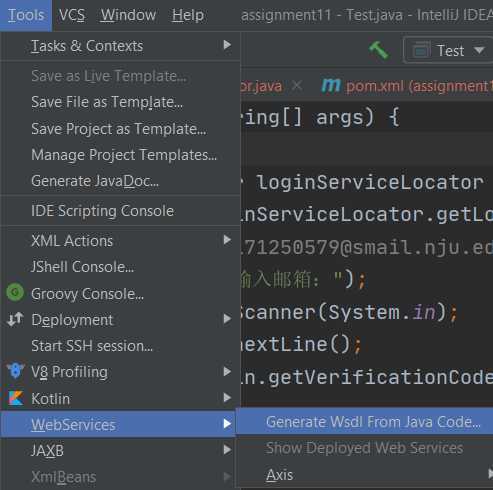Click the Deployment up-down arrows icon
The width and height of the screenshot is (493, 490).
pos(15,319)
